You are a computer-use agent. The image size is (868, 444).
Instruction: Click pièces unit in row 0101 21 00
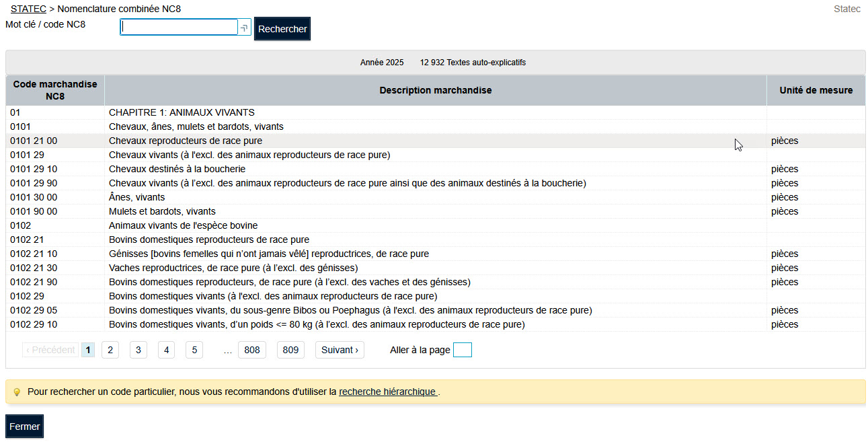pos(785,141)
